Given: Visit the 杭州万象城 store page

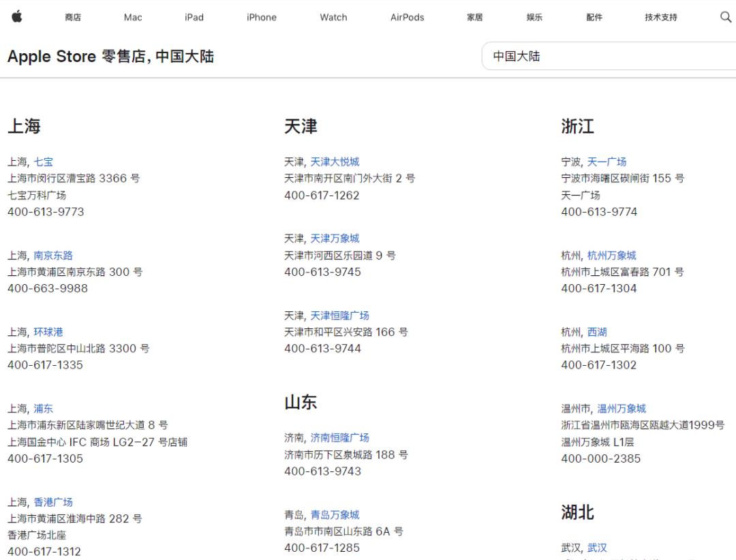Looking at the screenshot, I should tap(611, 255).
